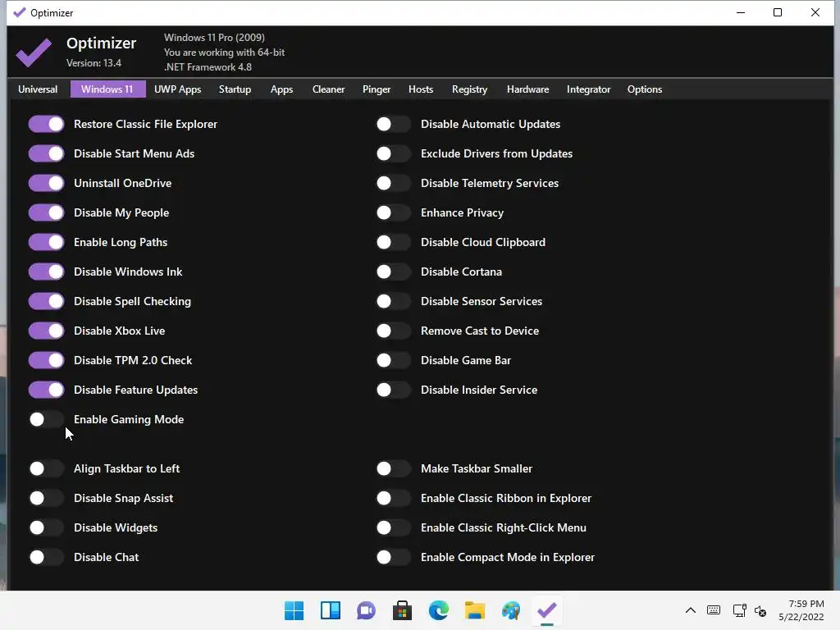Viewport: 840px width, 630px height.
Task: Click the 'Windows 11 Pro (2009)' text
Action: point(214,38)
